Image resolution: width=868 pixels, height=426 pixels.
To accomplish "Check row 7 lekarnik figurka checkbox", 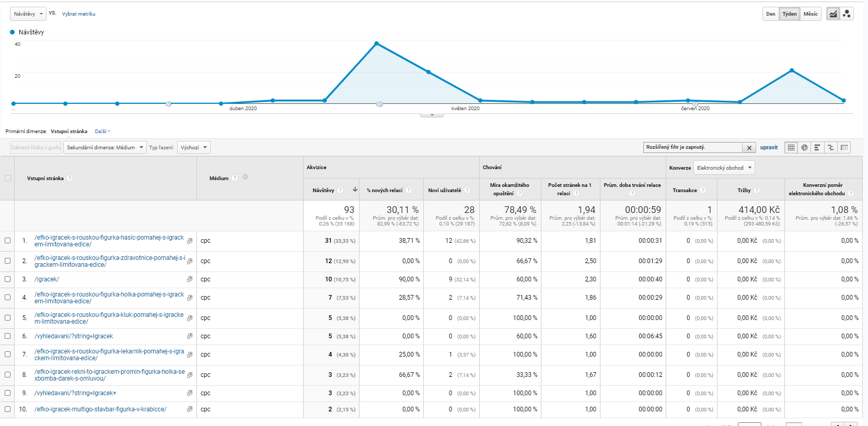I will [x=8, y=354].
